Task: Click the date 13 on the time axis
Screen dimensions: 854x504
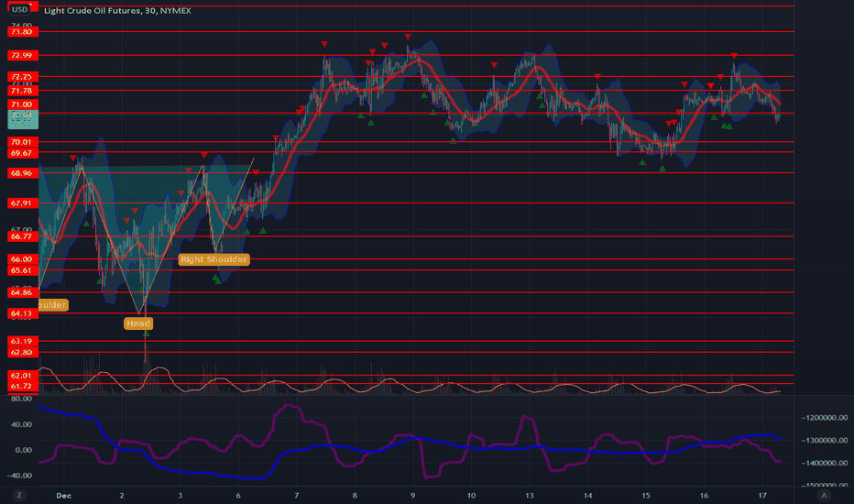Action: 530,495
